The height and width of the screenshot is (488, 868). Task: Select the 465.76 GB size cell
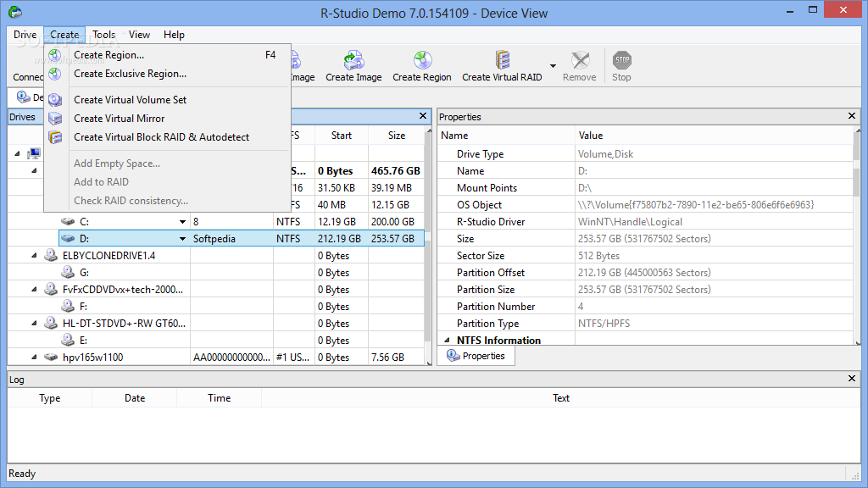[x=396, y=171]
